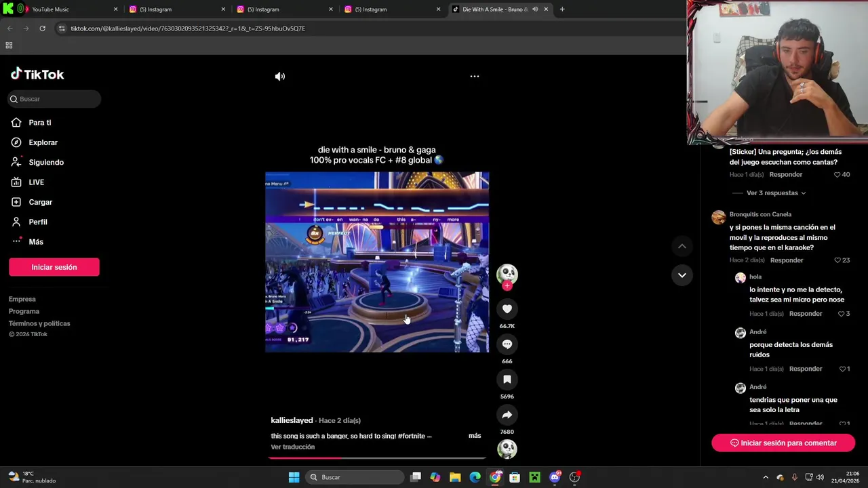Open the Para ti feed
This screenshot has width=868, height=488.
pos(39,123)
